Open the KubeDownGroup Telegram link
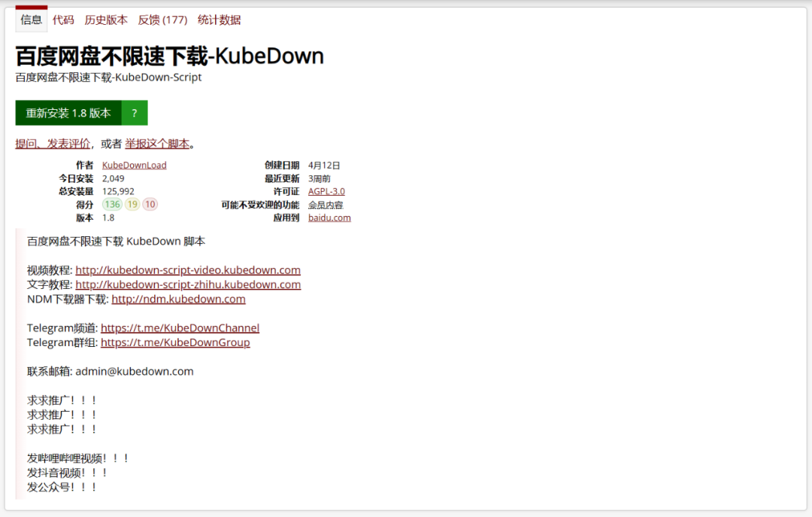Image resolution: width=812 pixels, height=517 pixels. pos(175,342)
